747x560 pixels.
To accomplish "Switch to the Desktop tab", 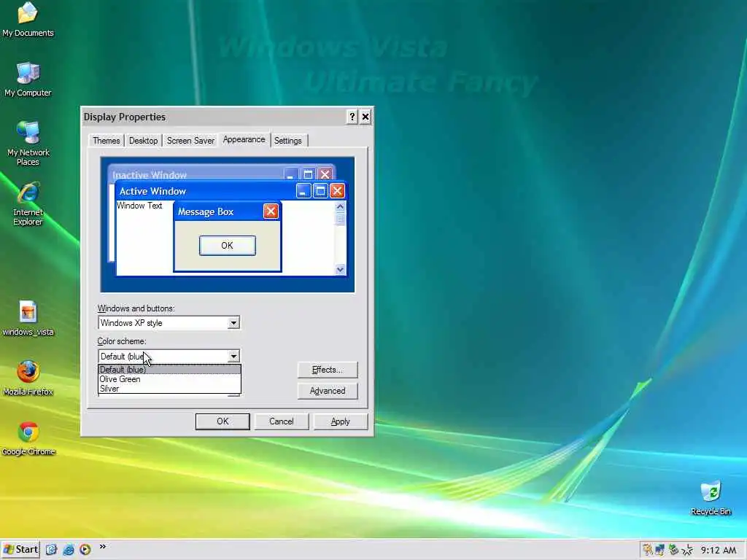I will (144, 141).
